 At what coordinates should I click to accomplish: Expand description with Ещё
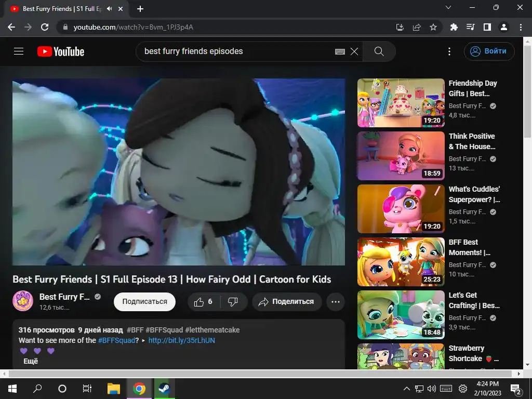click(x=31, y=361)
